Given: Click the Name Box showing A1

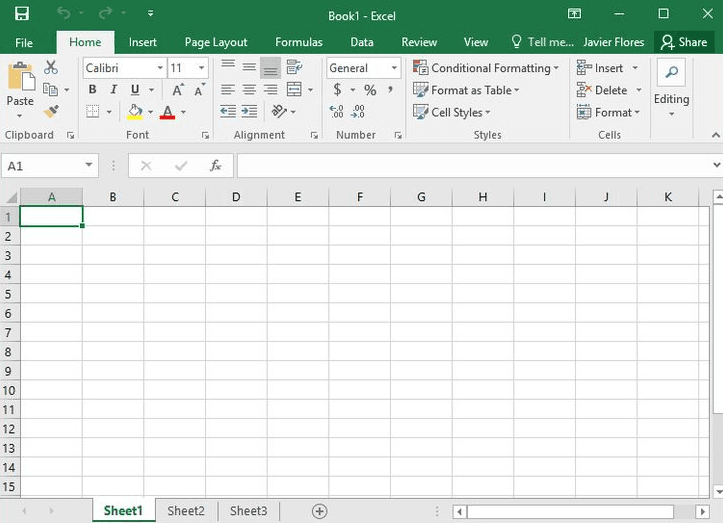Looking at the screenshot, I should click(x=50, y=166).
